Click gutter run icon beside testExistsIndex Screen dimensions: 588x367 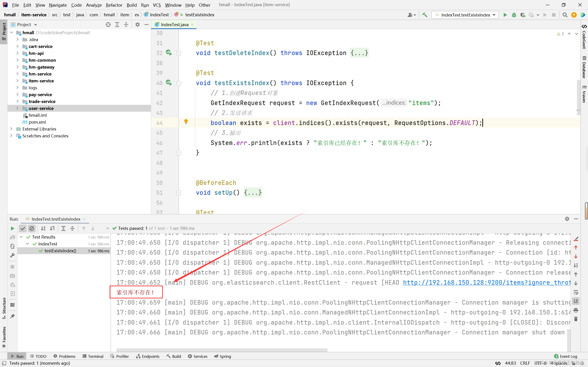[169, 83]
